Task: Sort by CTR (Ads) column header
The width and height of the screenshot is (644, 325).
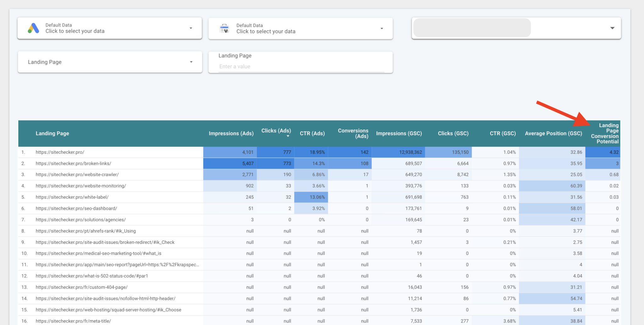Action: point(312,133)
